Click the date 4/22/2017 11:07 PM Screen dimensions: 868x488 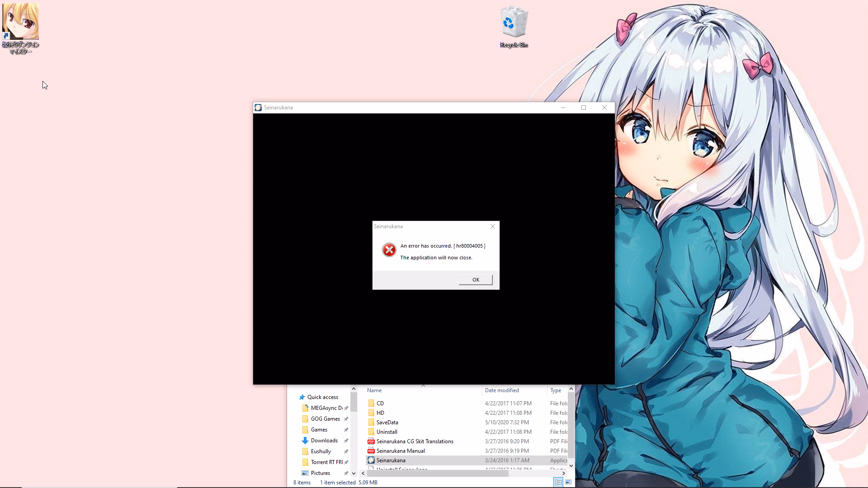(508, 404)
